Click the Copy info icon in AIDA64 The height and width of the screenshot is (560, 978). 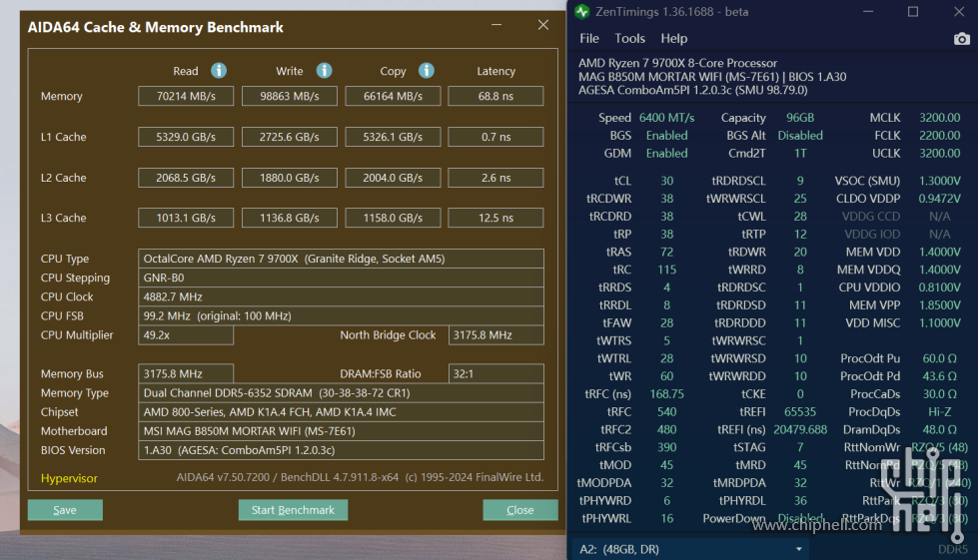click(426, 71)
